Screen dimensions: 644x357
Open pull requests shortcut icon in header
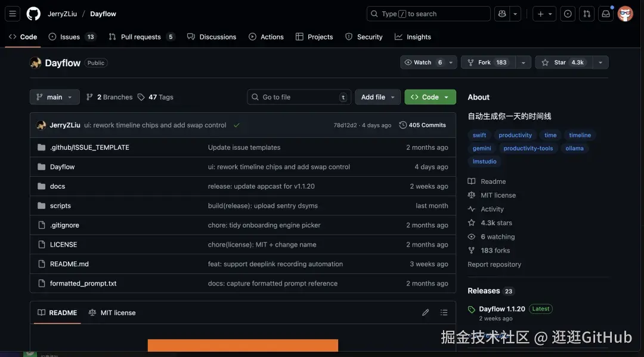pos(587,14)
